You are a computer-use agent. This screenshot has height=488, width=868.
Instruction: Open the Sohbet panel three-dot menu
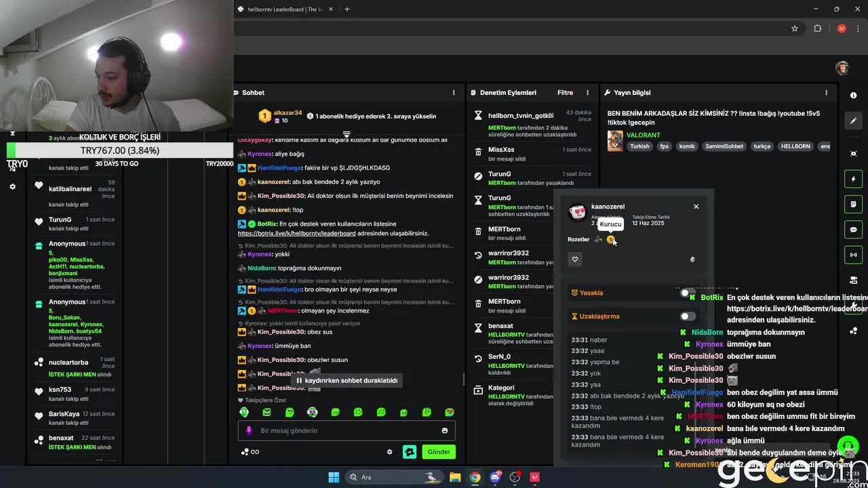(454, 93)
